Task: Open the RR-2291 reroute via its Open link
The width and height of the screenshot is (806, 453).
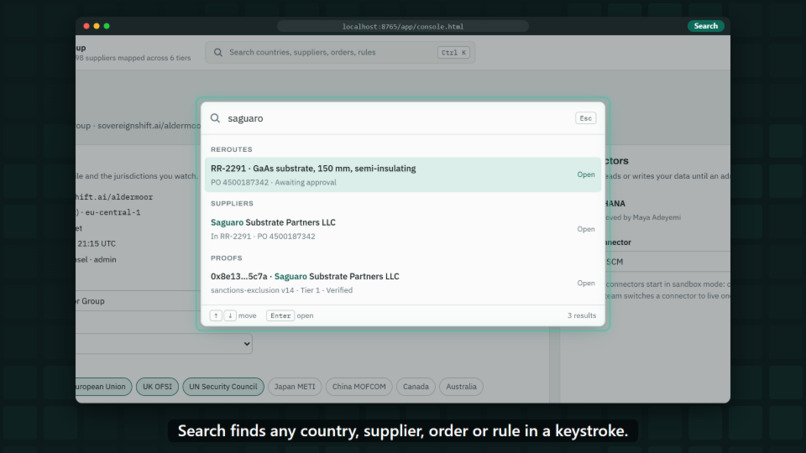Action: pos(585,175)
